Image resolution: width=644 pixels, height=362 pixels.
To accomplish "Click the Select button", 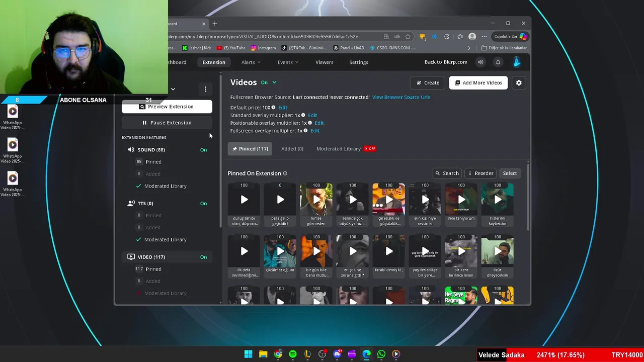I will (510, 173).
